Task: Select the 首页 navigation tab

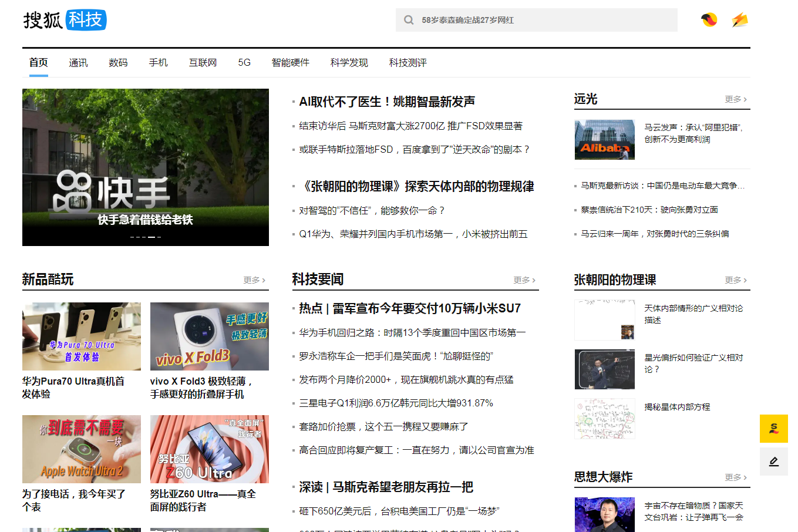Action: (x=39, y=62)
